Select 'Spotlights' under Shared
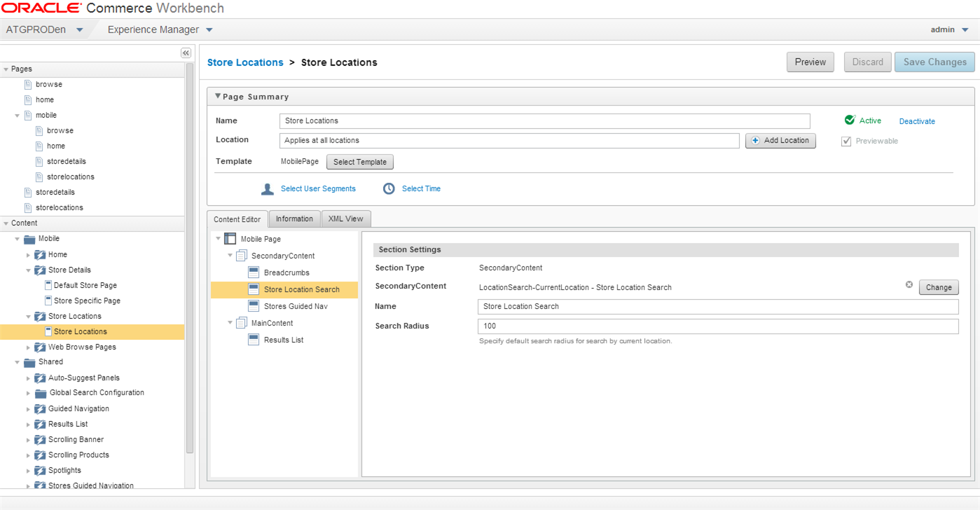Image resolution: width=980 pixels, height=510 pixels. (x=64, y=470)
